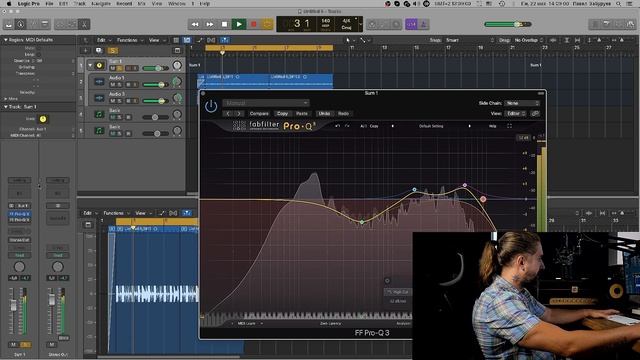The image size is (640, 360).
Task: Click the first Basic track instrument icon
Action: (x=99, y=114)
